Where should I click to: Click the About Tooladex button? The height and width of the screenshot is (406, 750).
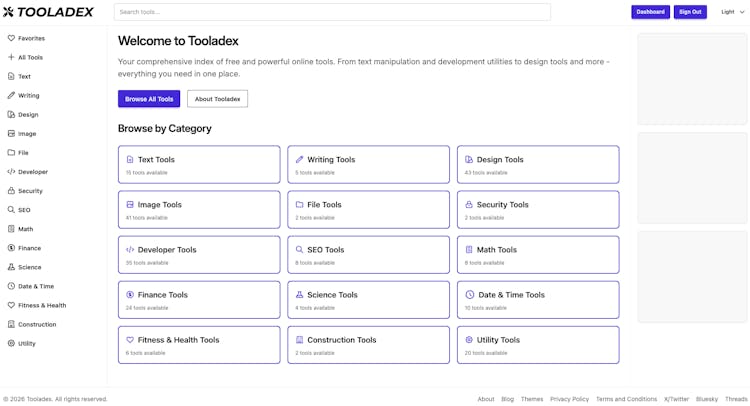click(x=217, y=99)
